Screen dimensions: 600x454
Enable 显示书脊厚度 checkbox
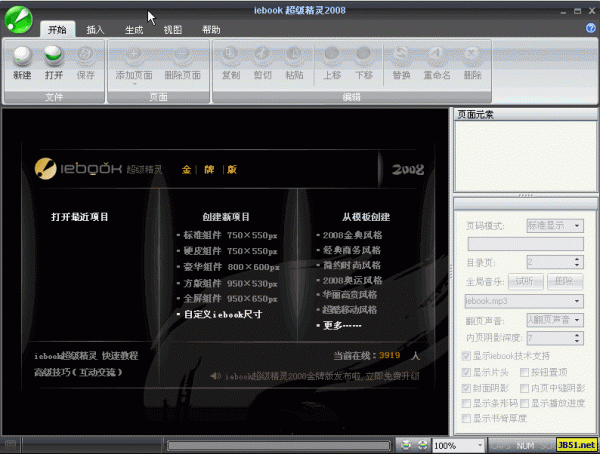pos(466,418)
